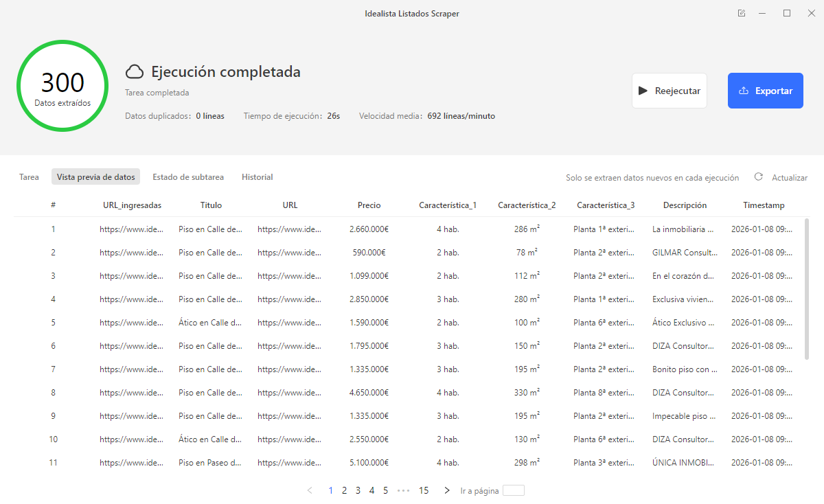This screenshot has height=504, width=824.
Task: Go to next page arrow
Action: tap(447, 490)
